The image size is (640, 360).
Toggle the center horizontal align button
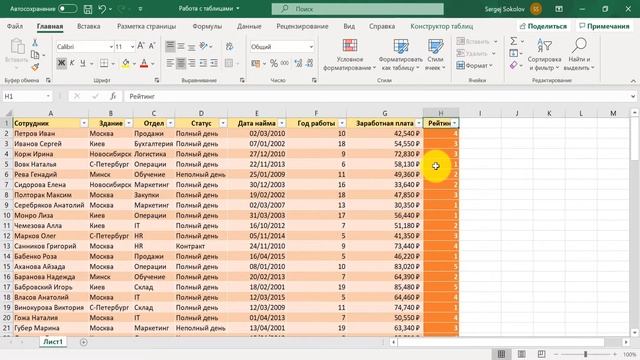181,63
